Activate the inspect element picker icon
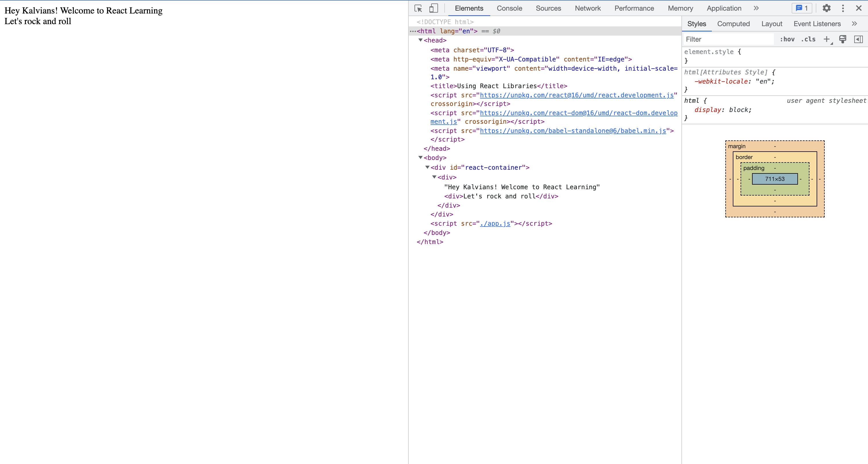868x464 pixels. [x=418, y=8]
